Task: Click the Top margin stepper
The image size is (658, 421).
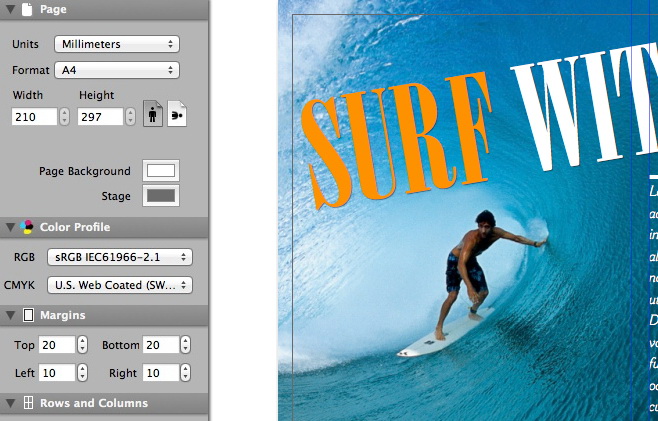Action: tap(83, 345)
